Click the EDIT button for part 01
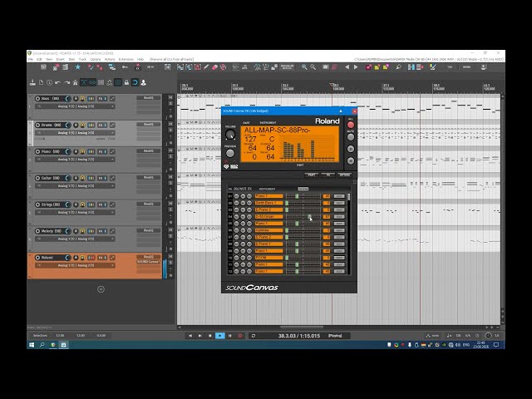 coord(339,196)
